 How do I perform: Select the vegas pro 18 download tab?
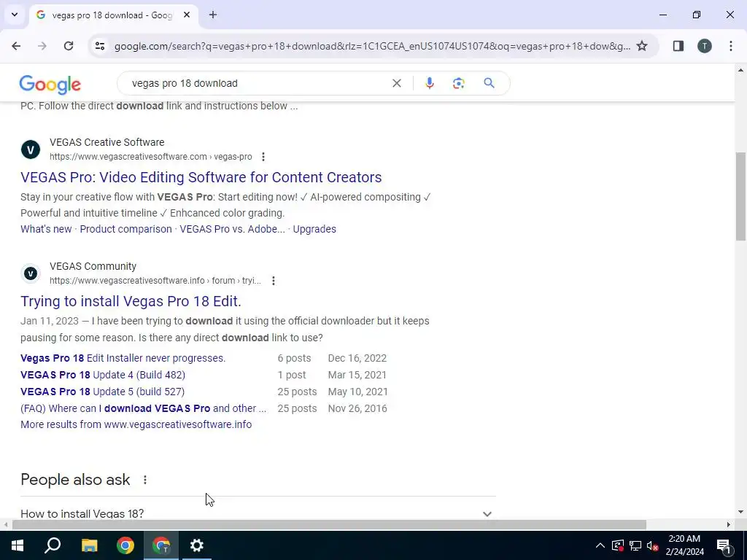coord(113,15)
